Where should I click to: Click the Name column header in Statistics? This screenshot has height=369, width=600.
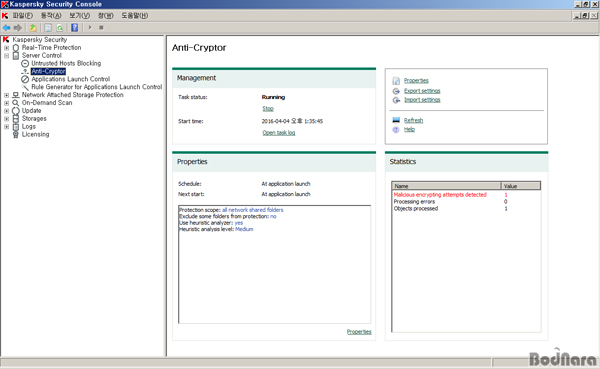click(x=446, y=186)
